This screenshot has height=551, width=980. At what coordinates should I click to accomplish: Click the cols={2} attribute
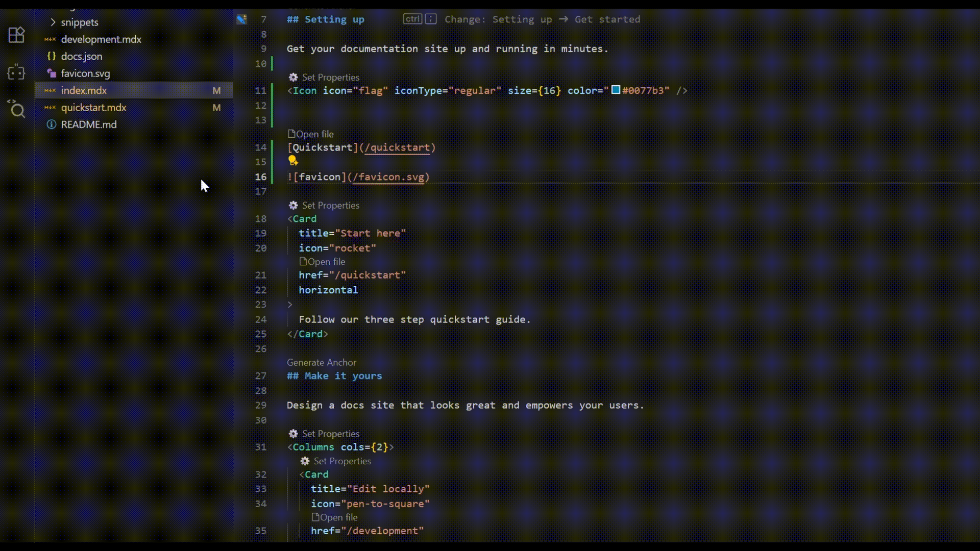tap(364, 447)
